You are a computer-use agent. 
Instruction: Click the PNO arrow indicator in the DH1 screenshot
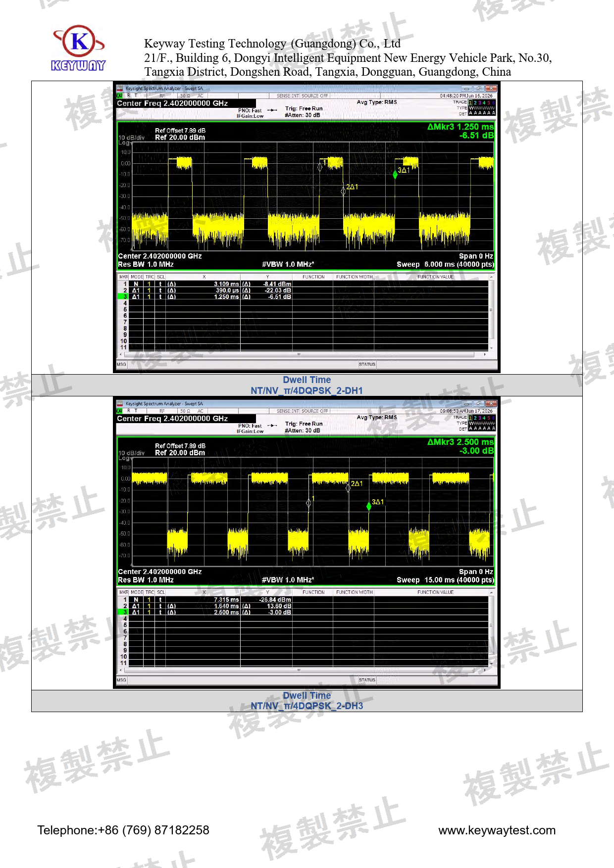(x=272, y=110)
